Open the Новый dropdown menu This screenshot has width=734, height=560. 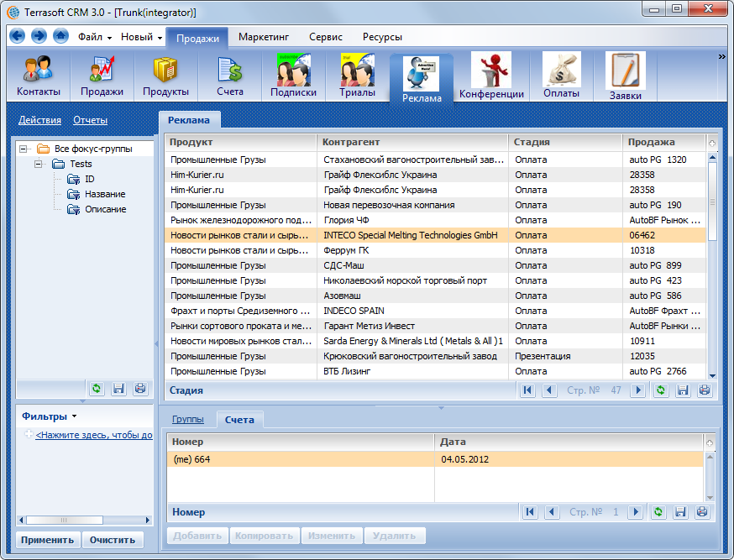pyautogui.click(x=141, y=37)
